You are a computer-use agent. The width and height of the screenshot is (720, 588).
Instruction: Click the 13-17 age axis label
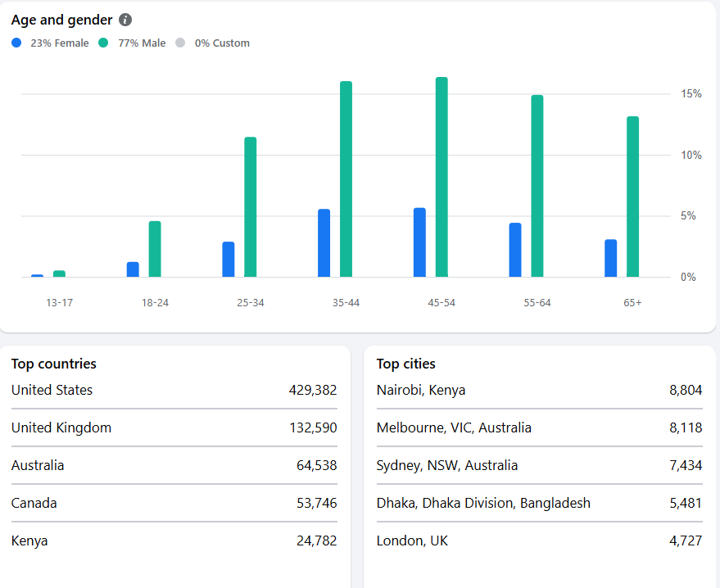point(59,303)
